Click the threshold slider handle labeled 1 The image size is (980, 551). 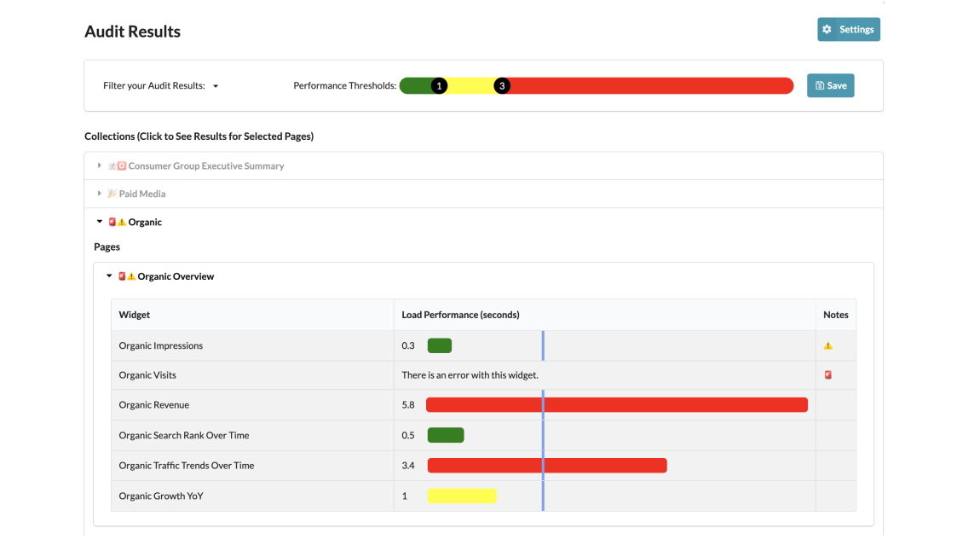[439, 86]
